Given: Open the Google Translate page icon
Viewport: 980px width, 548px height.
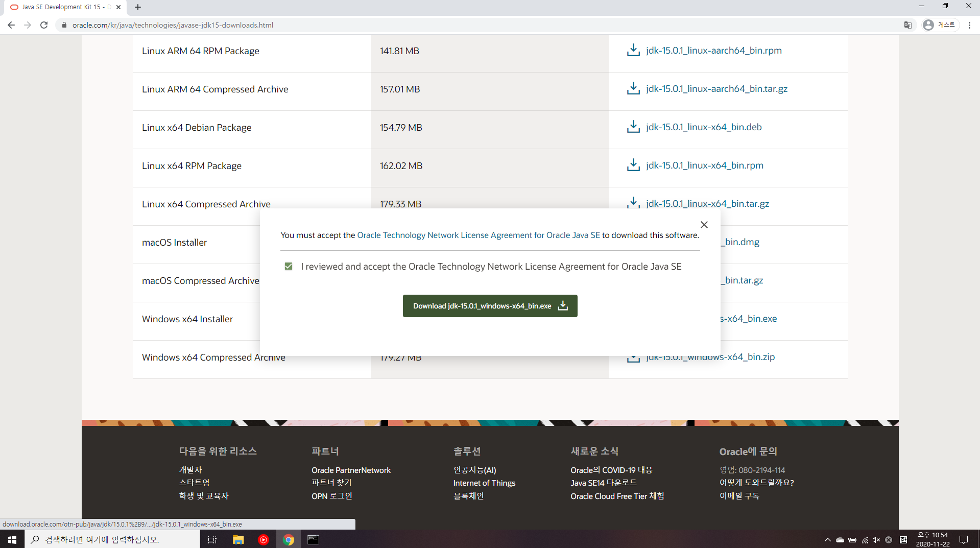Looking at the screenshot, I should (x=907, y=25).
